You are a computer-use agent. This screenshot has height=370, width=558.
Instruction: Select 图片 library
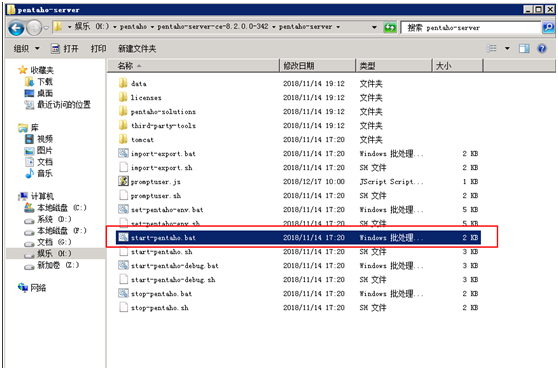tap(38, 150)
